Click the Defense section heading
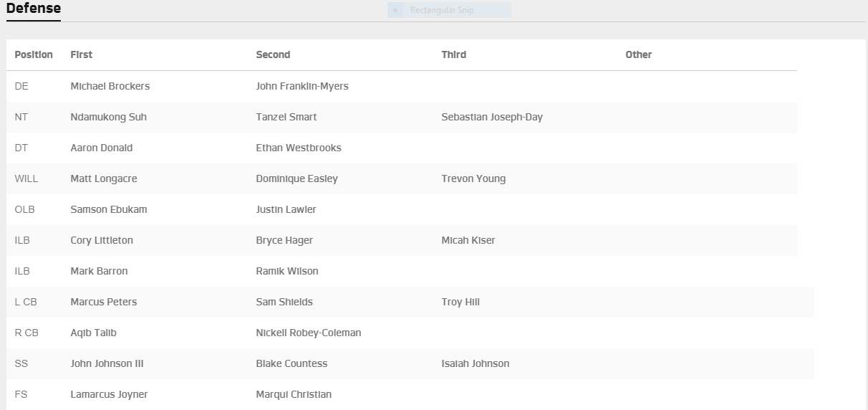Image resolution: width=868 pixels, height=410 pixels. [33, 9]
